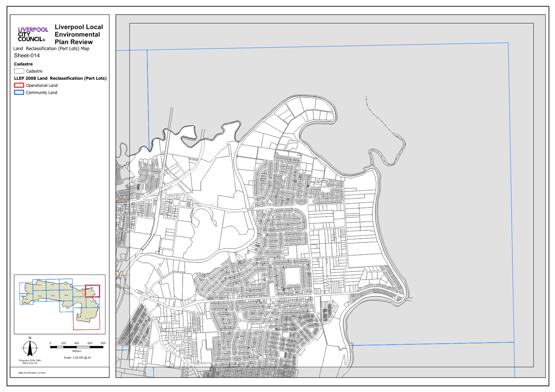Screen dimensions: 555x392
Task: Click the 'Map identification number:' field label
Action: [32, 373]
